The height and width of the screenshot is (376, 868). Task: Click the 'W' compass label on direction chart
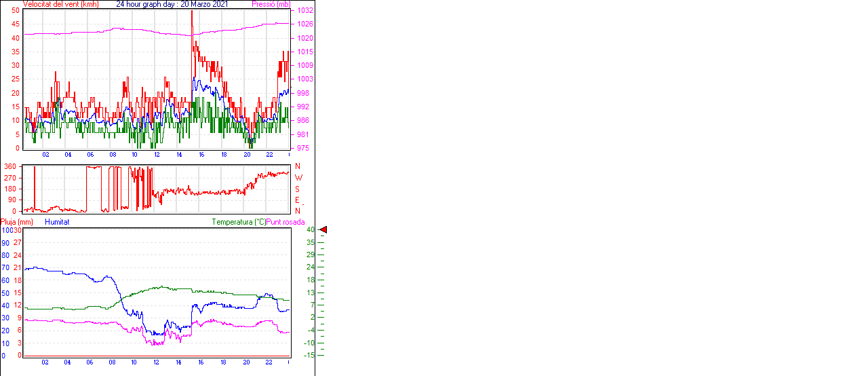tap(298, 178)
